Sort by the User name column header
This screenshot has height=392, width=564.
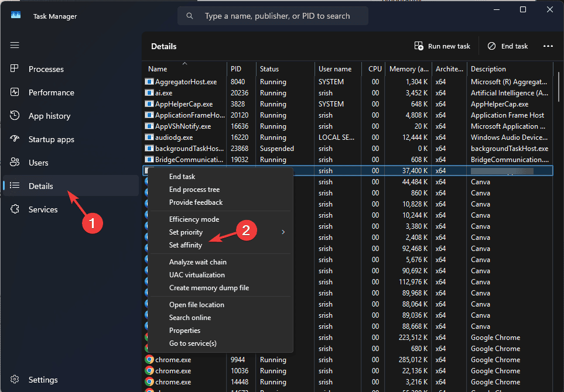click(x=335, y=68)
